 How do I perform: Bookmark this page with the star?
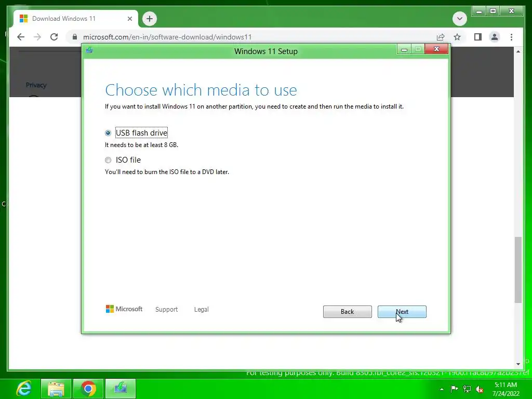pyautogui.click(x=457, y=37)
